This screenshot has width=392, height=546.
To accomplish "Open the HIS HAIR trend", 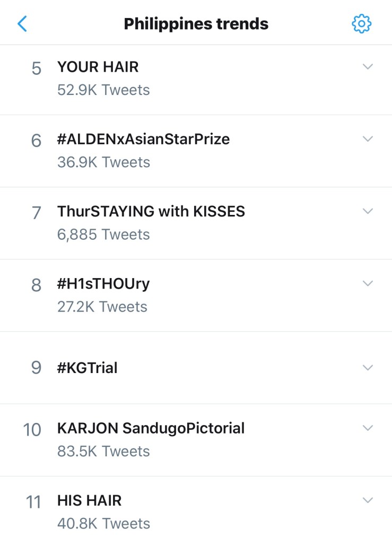I will pyautogui.click(x=89, y=500).
